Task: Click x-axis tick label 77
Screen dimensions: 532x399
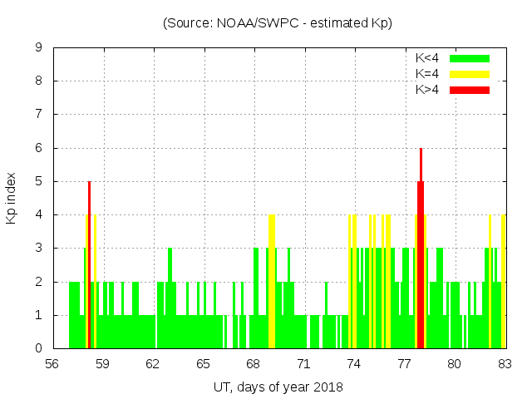Action: tap(404, 364)
